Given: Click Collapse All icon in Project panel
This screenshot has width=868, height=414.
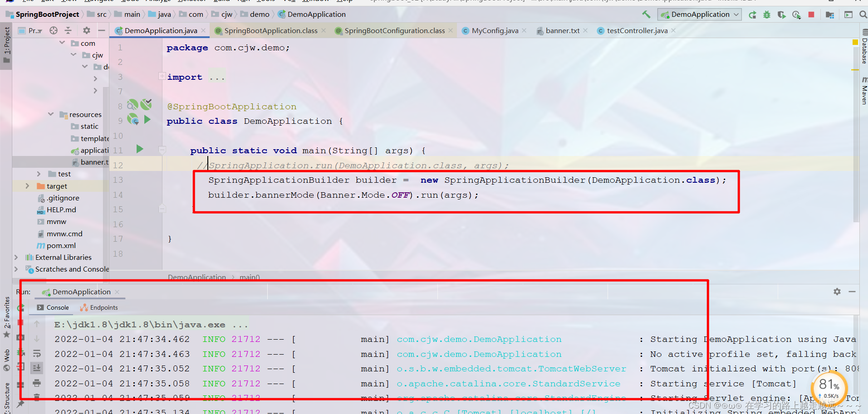Looking at the screenshot, I should 68,30.
